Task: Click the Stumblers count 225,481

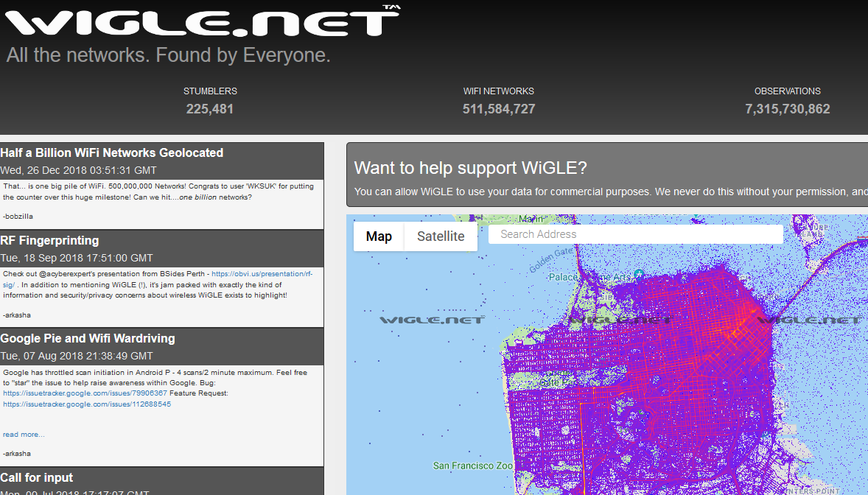Action: pos(210,109)
